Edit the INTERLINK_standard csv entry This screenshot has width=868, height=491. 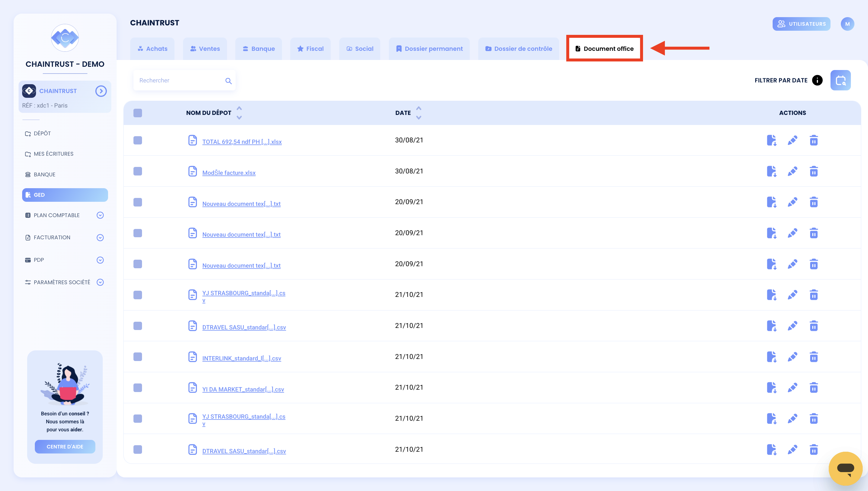792,357
